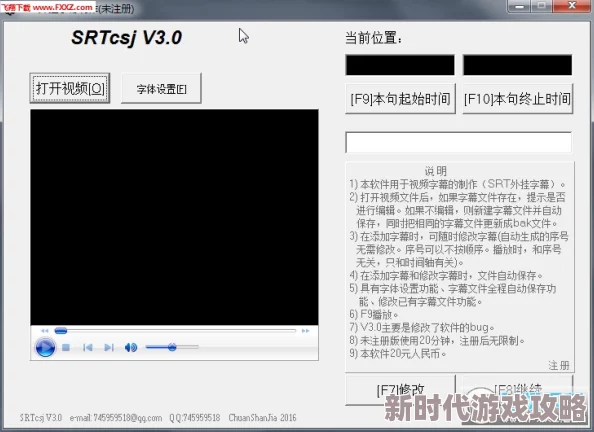
Task: Click the ChuanShanJia 2016 text
Action: click(262, 418)
